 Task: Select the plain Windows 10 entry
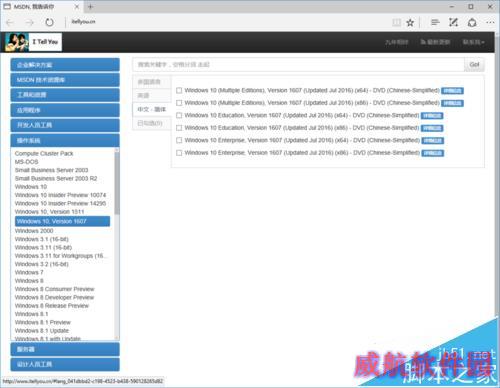[x=31, y=187]
